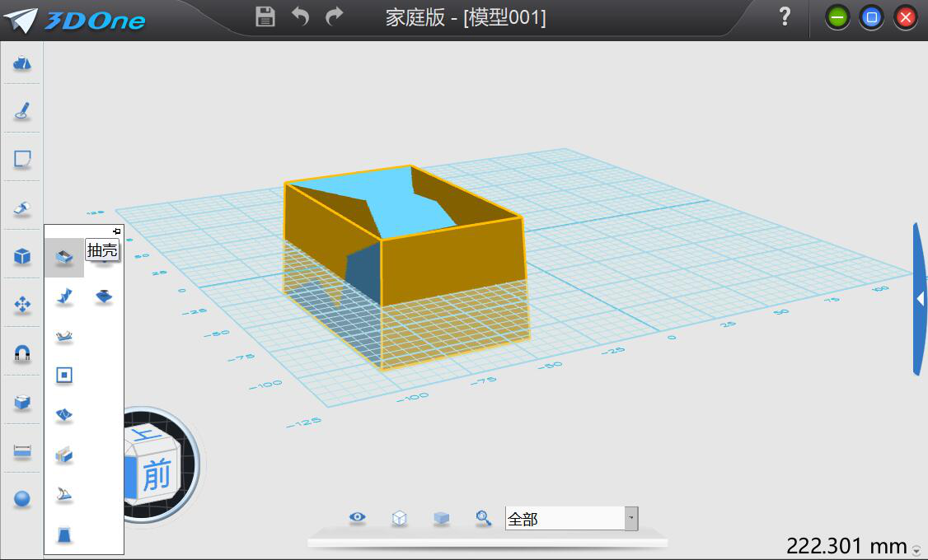Viewport: 928px width, 560px height.
Task: Open the 基本实体 primitive solids tool
Action: (21, 256)
